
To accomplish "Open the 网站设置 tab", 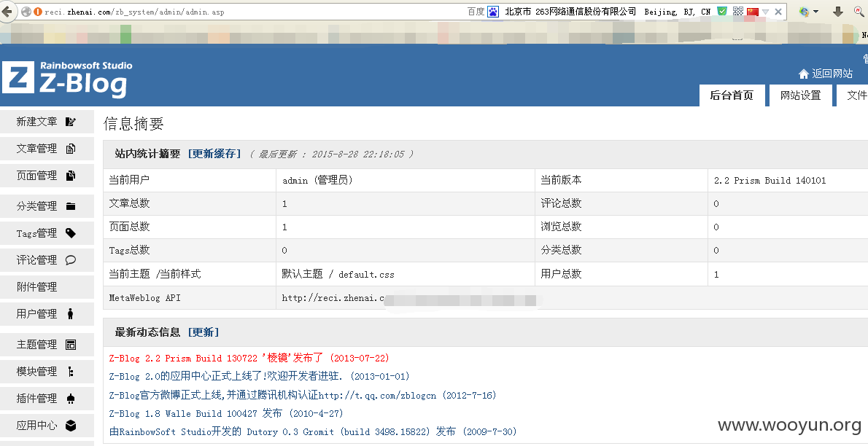I will coord(800,95).
